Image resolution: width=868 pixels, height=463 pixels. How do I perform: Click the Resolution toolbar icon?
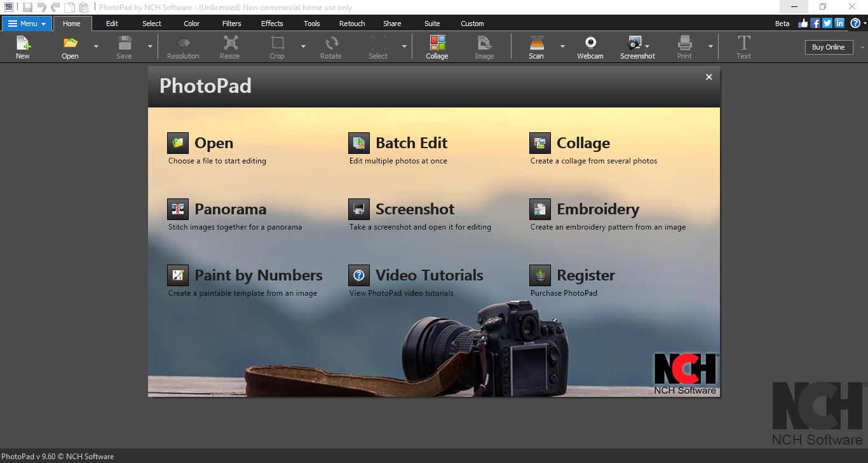point(183,43)
